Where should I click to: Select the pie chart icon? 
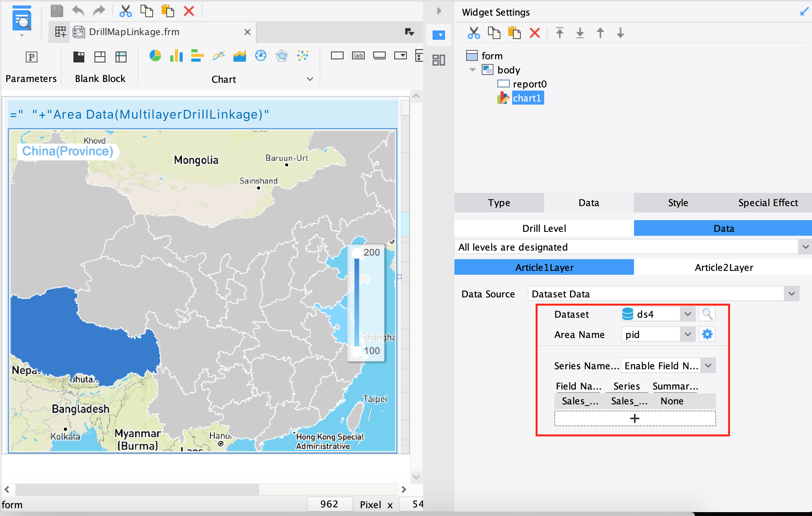pos(155,56)
